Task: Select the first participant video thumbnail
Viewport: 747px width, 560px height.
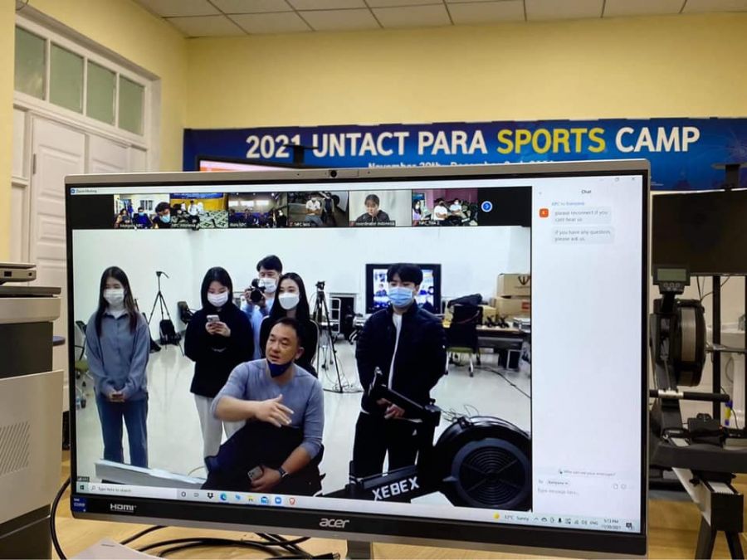Action: [x=141, y=211]
